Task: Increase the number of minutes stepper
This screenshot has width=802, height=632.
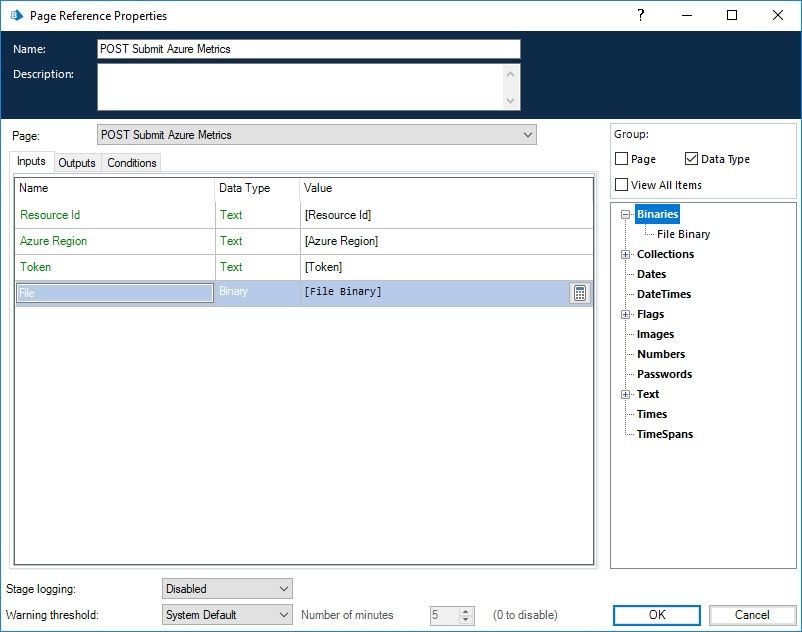Action: 466,611
